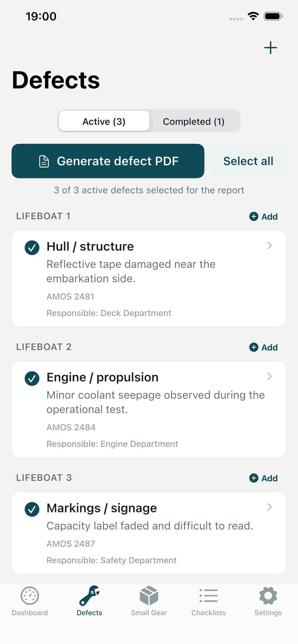Viewport: 298px width, 644px height.
Task: Add a defect to Lifeboat 1
Action: [x=263, y=217]
